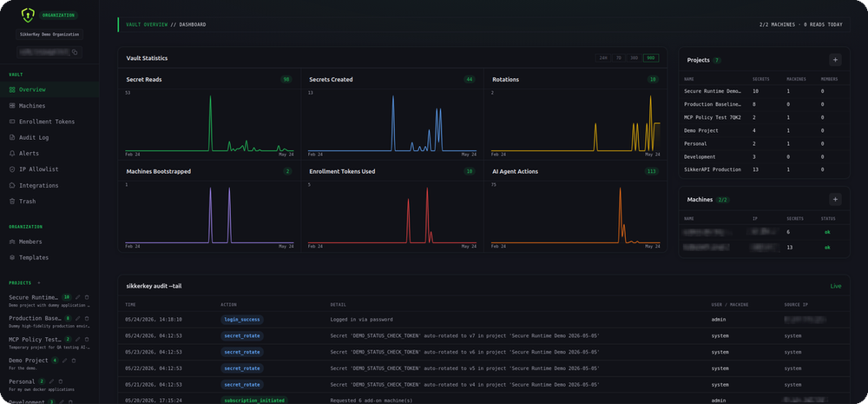Click the Templates layers icon
Image resolution: width=868 pixels, height=404 pixels.
coord(12,258)
